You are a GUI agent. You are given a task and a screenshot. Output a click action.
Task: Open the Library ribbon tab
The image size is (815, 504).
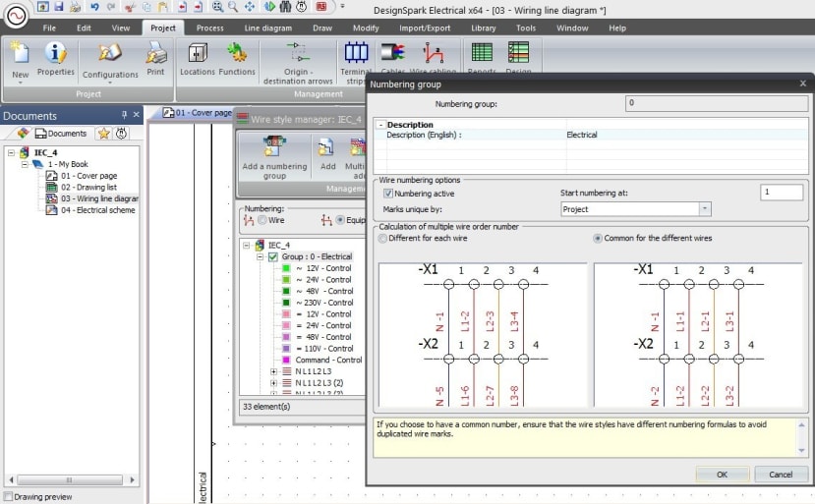coord(484,28)
